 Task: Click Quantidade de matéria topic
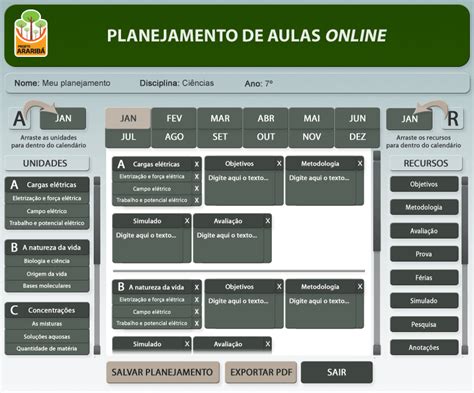click(x=47, y=348)
